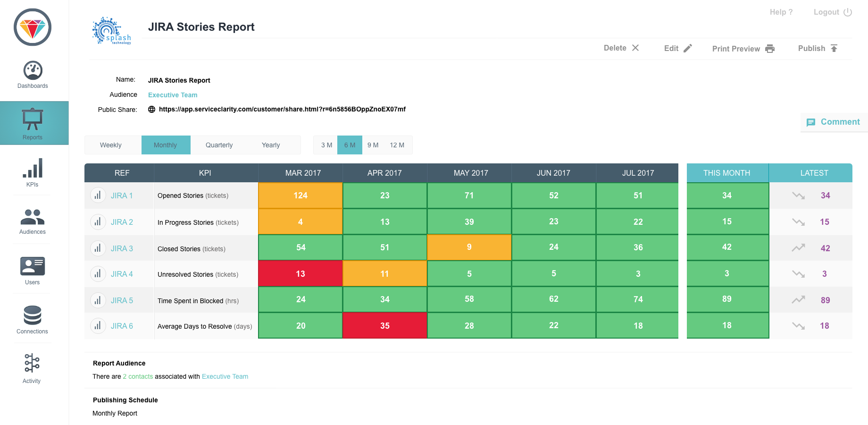Open Executive Team link in Report Audience

coord(225,376)
